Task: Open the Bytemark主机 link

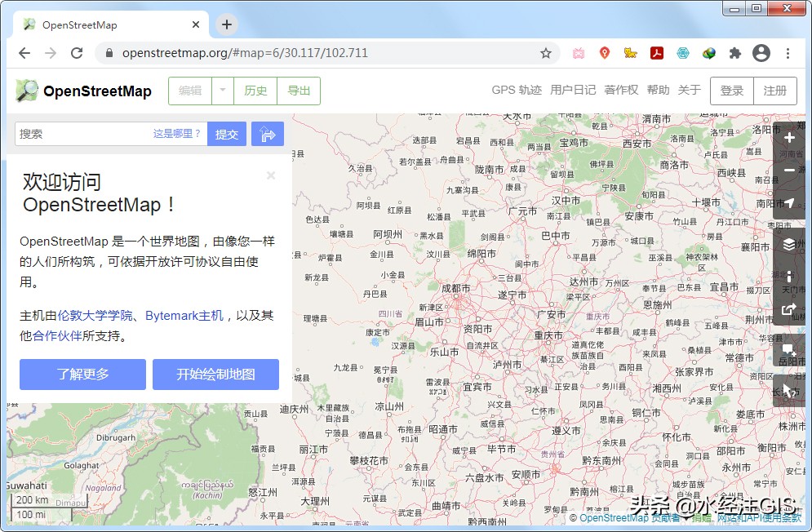Action: (x=184, y=316)
